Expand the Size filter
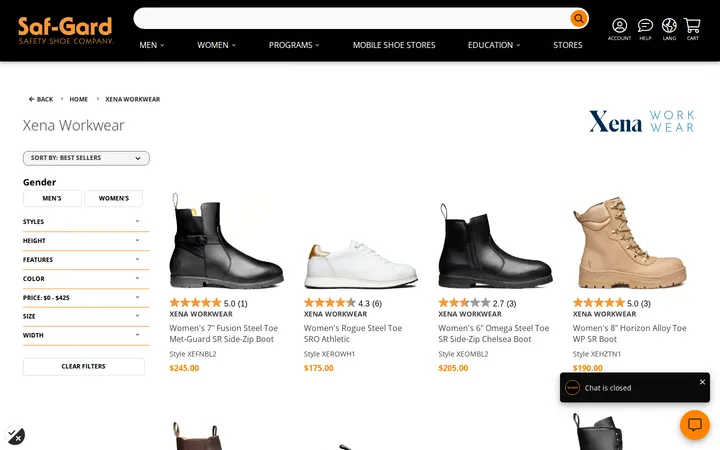The height and width of the screenshot is (450, 720). (86, 316)
